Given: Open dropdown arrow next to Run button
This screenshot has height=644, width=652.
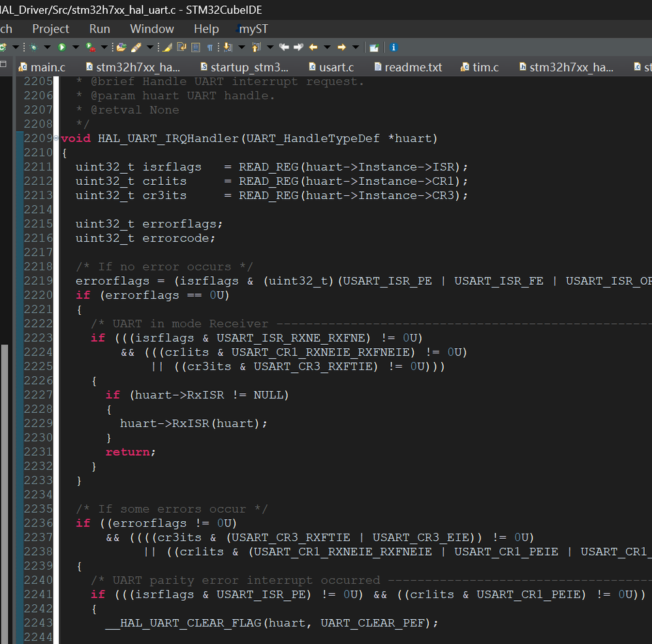Looking at the screenshot, I should pyautogui.click(x=75, y=47).
